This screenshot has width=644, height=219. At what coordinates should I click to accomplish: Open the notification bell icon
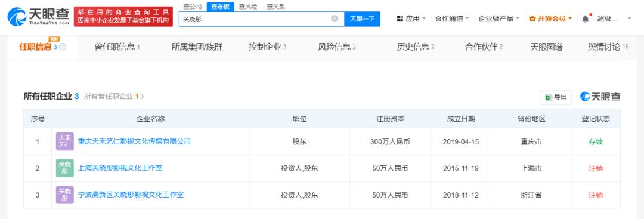click(x=586, y=19)
